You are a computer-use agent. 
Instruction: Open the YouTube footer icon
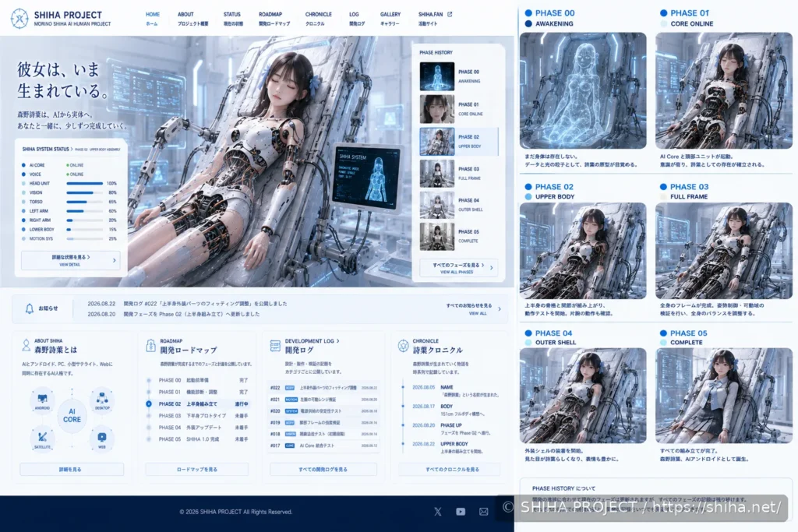point(461,512)
